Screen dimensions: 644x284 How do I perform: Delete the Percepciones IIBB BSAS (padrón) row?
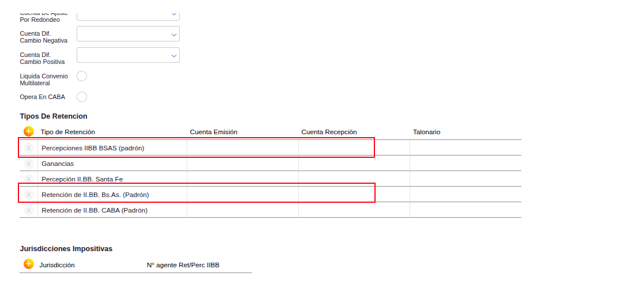29,148
